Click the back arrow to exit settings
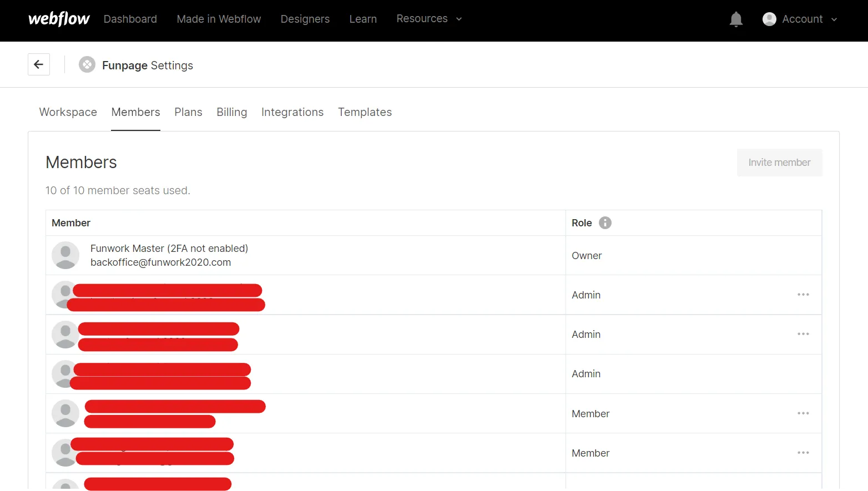The height and width of the screenshot is (491, 868). (38, 64)
